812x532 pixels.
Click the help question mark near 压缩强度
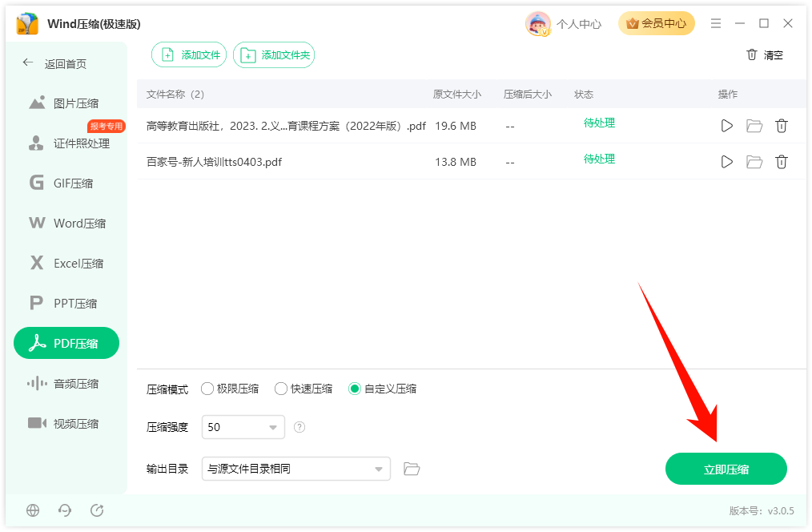pyautogui.click(x=299, y=427)
